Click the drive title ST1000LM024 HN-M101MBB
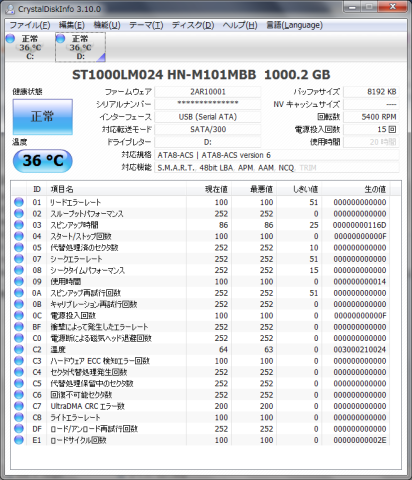Viewport: 412px width, 480px height. (164, 75)
